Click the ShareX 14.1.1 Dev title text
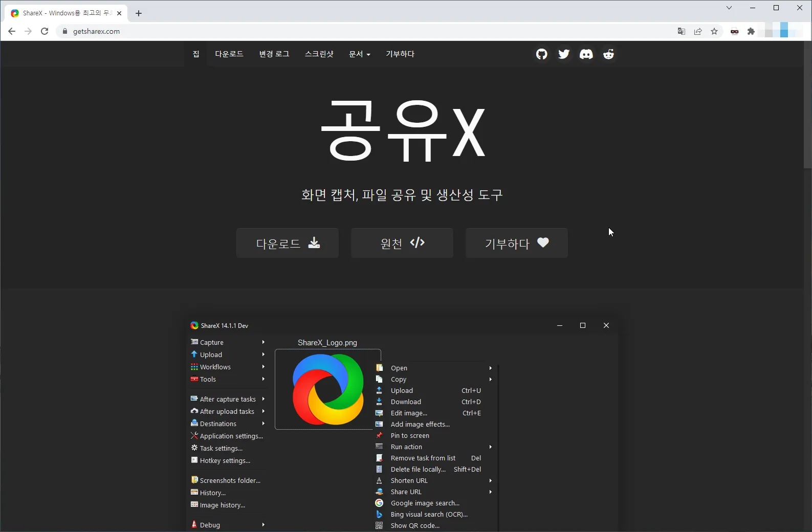This screenshot has height=532, width=812. (225, 326)
